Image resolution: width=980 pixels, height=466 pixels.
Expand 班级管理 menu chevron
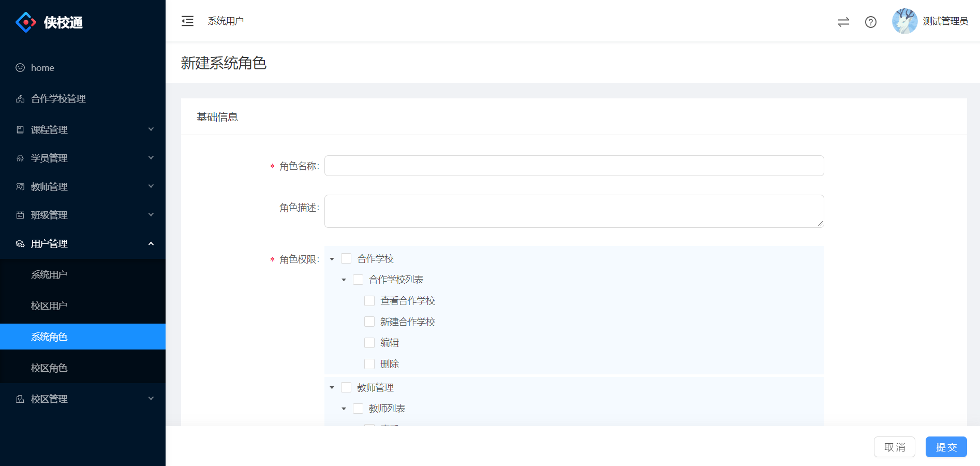[x=151, y=214]
